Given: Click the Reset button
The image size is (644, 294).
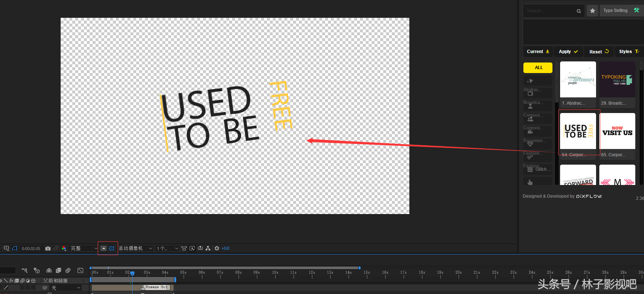Looking at the screenshot, I should pyautogui.click(x=599, y=52).
